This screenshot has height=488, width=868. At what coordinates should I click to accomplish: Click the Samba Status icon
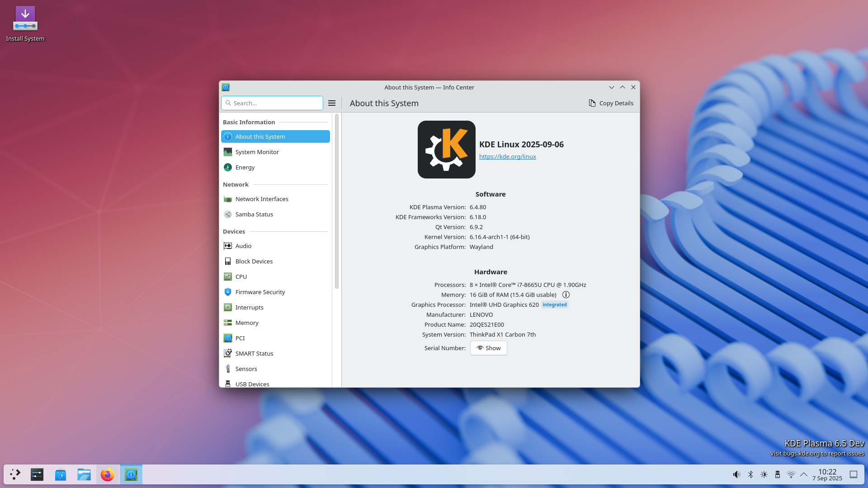point(228,214)
